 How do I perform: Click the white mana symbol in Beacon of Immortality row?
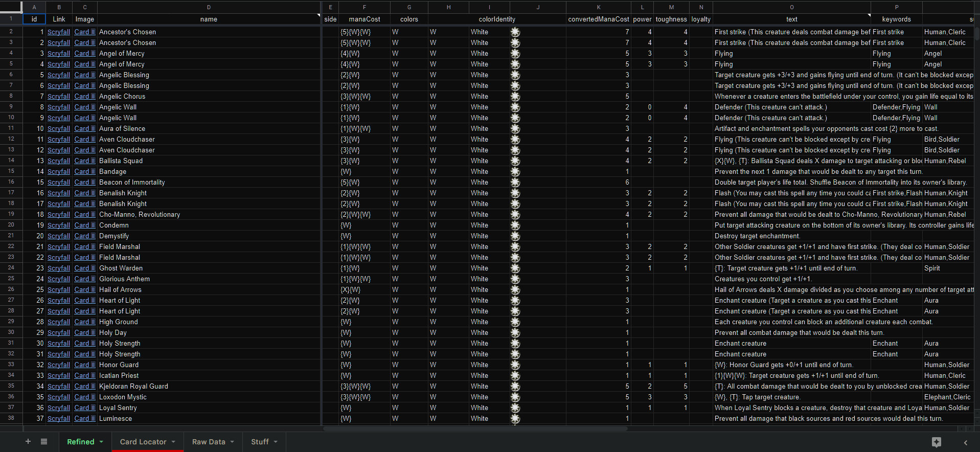tap(515, 182)
